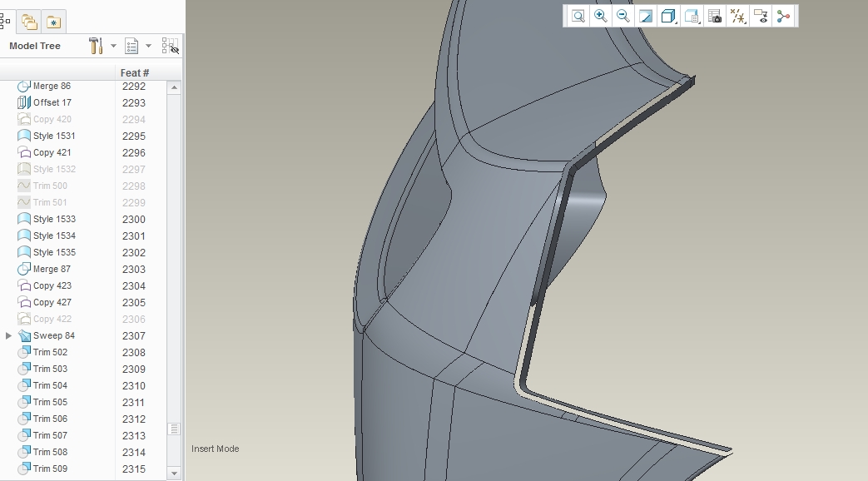This screenshot has height=481, width=868.
Task: Click the Merge 87 feature icon
Action: [x=24, y=269]
